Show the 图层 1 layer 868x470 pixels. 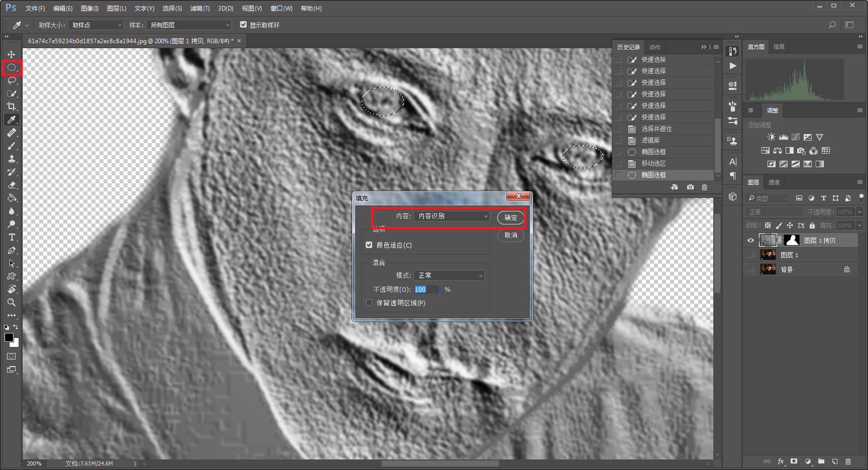click(751, 255)
